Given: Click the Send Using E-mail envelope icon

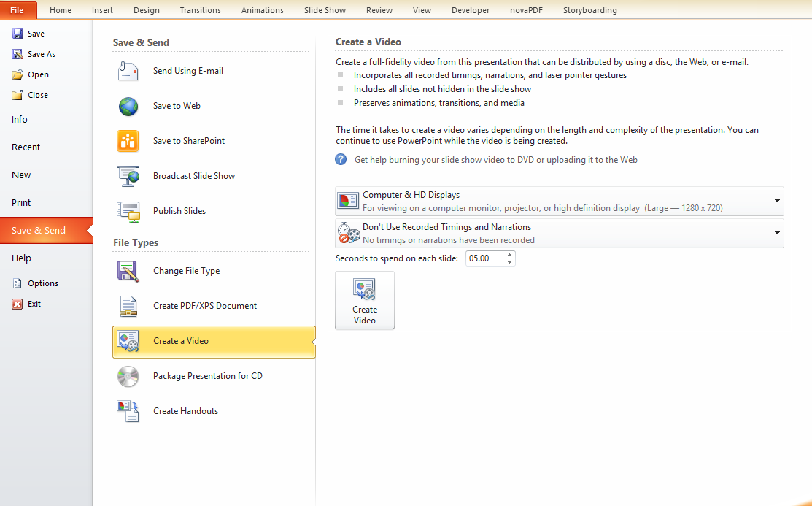Looking at the screenshot, I should point(128,71).
